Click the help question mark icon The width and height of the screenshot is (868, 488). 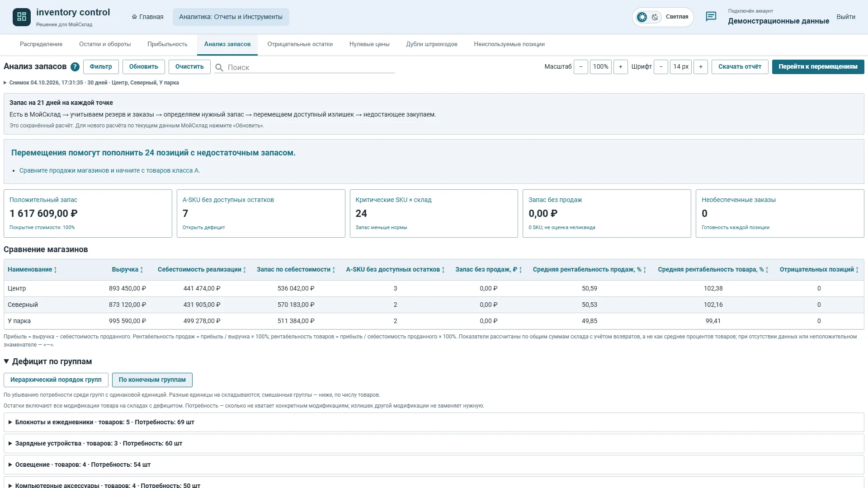coord(75,67)
